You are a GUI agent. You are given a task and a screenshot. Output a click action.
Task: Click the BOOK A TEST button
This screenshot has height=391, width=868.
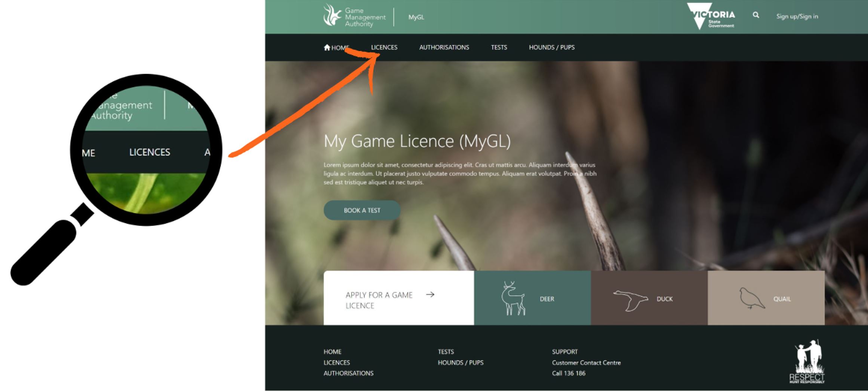pos(362,210)
